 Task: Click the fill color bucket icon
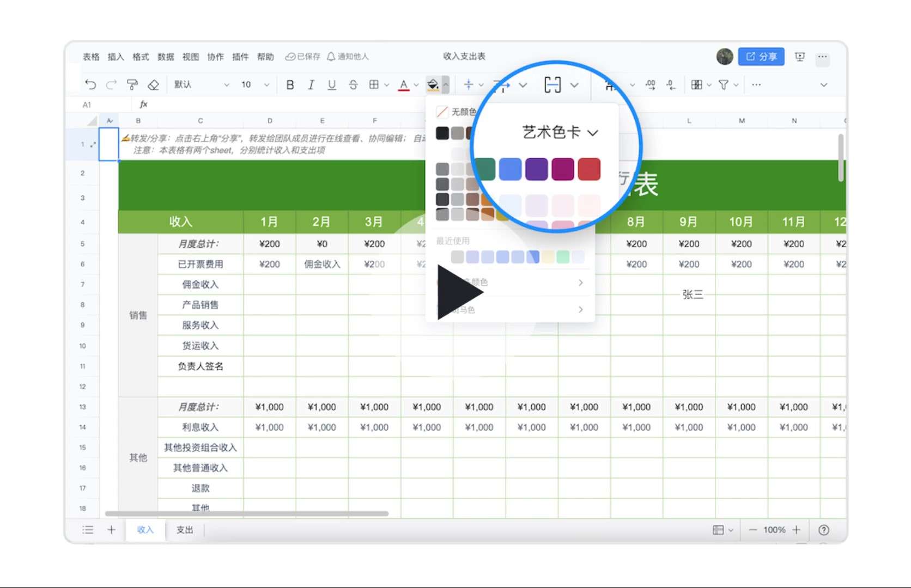click(x=433, y=84)
